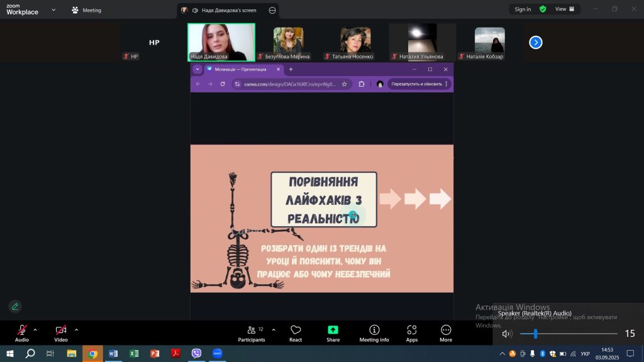The height and width of the screenshot is (362, 644).
Task: Unmute the microphone with Audio button
Action: [x=22, y=333]
